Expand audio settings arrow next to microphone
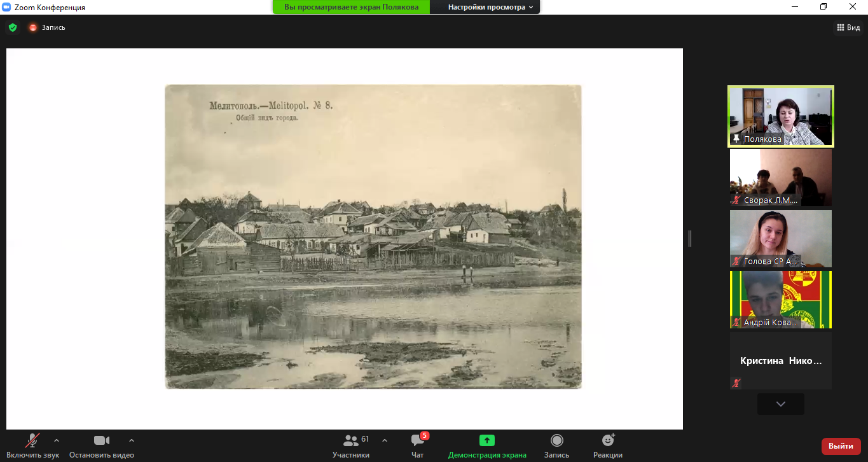This screenshot has width=868, height=462. [x=57, y=440]
